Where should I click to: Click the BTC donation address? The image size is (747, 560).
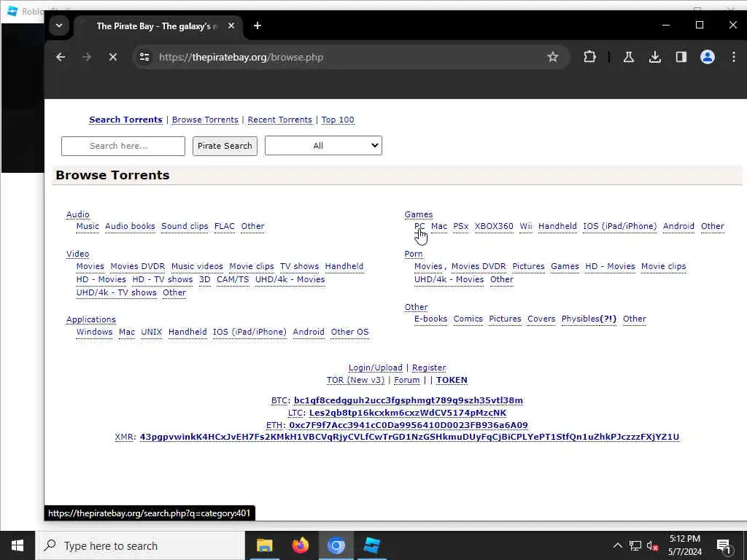pos(409,400)
